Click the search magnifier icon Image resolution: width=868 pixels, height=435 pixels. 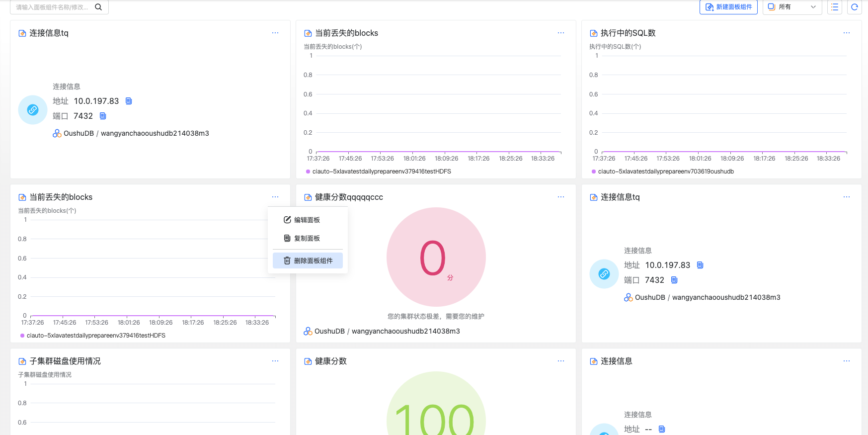coord(98,7)
